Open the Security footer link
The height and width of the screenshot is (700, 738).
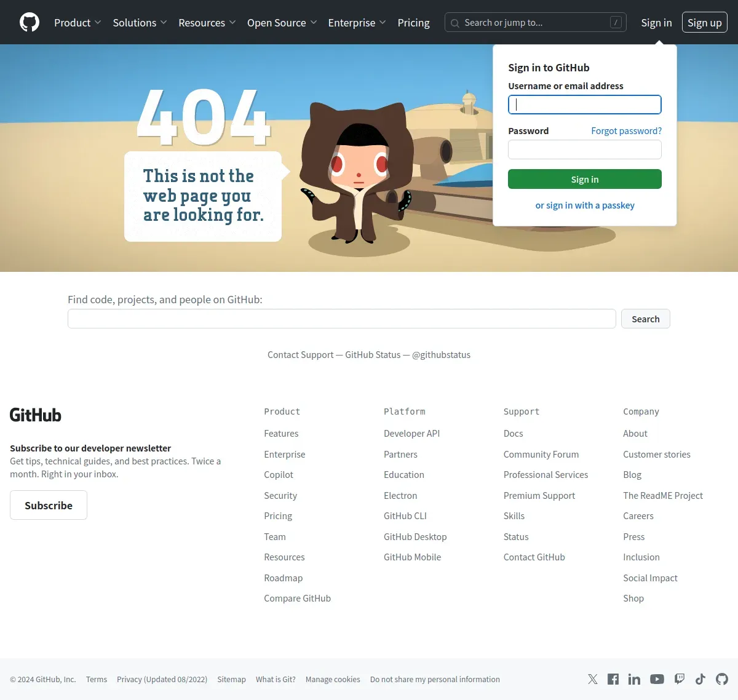[x=280, y=496]
